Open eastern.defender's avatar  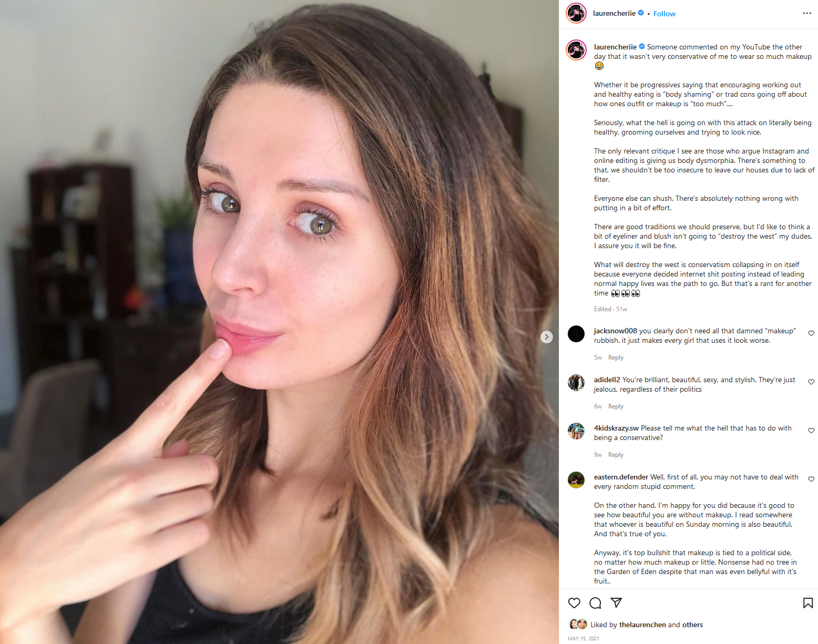pos(576,480)
